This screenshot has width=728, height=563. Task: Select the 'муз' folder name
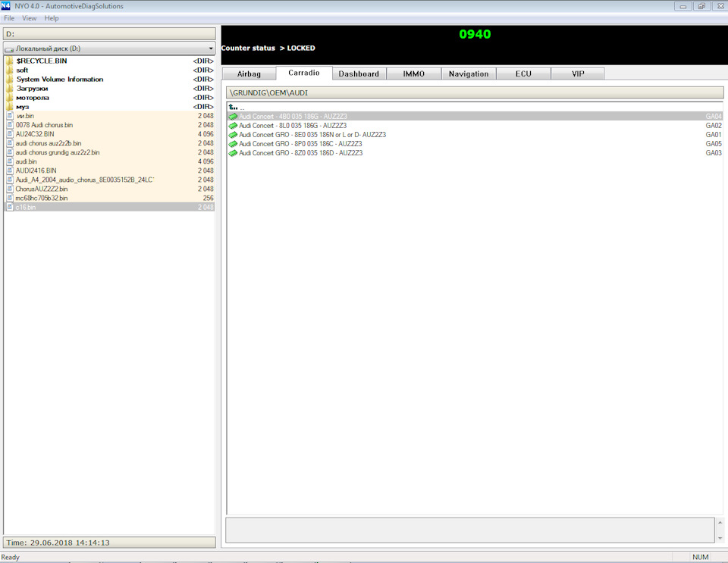(22, 107)
